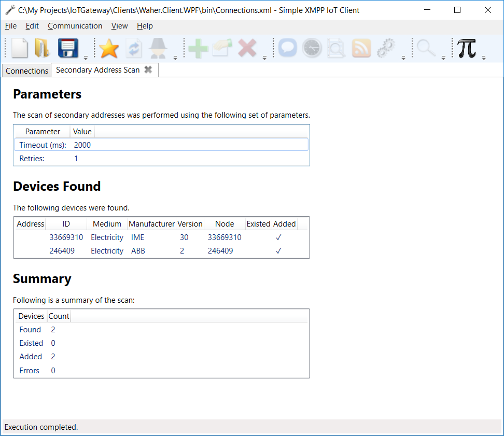Click the red X Delete icon
Viewport: 504px width, 436px height.
tap(247, 48)
